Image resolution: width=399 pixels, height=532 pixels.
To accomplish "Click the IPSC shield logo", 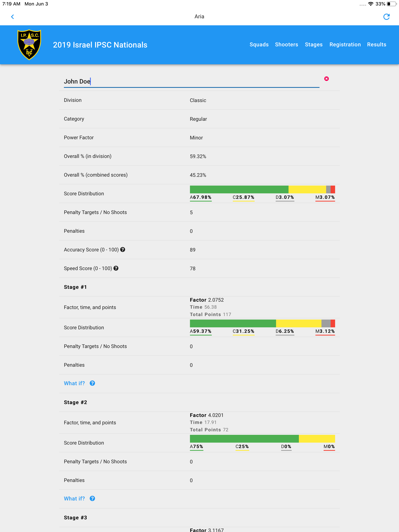I will [x=29, y=45].
